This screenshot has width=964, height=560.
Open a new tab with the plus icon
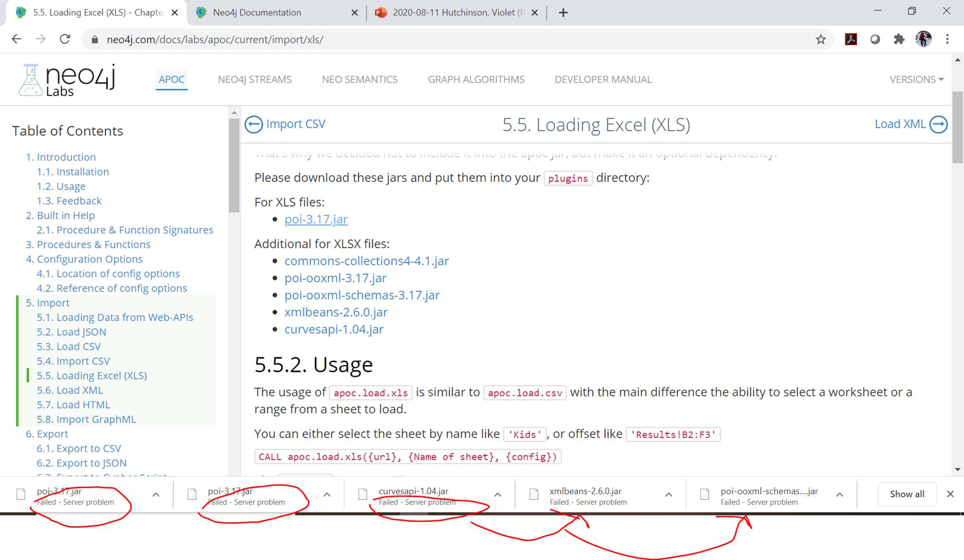[x=563, y=13]
